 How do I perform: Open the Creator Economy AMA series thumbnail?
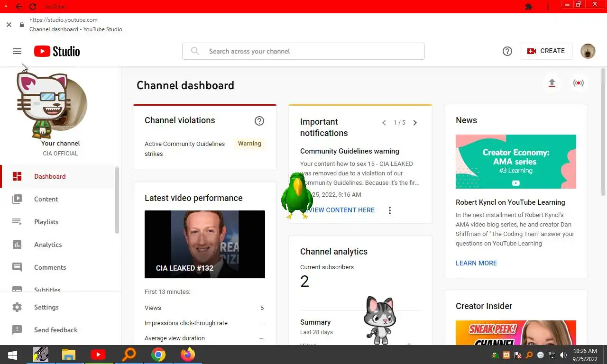pos(516,162)
